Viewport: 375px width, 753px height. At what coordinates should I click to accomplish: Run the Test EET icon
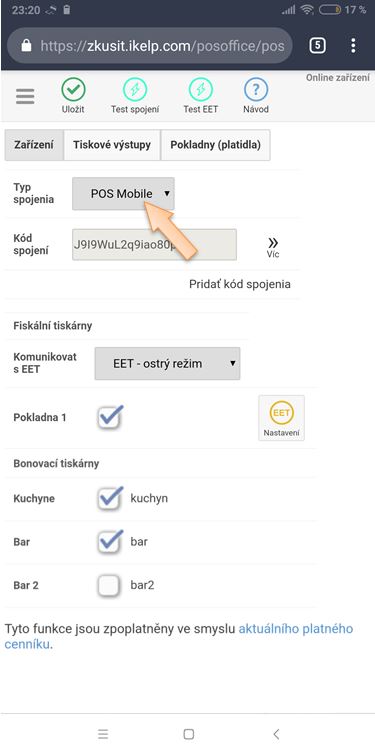[x=201, y=90]
